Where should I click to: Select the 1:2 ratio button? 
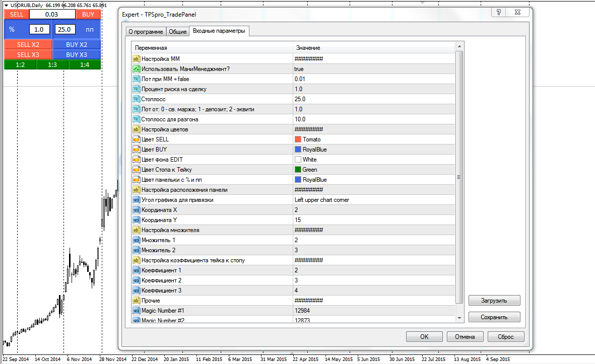click(x=20, y=65)
